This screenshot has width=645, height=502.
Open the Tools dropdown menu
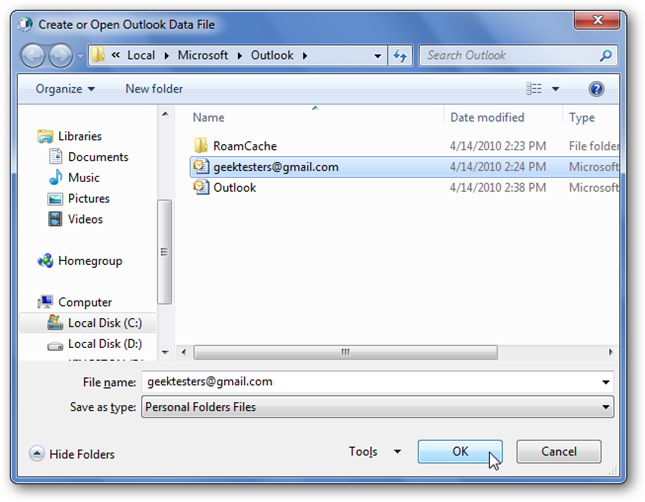tap(375, 451)
